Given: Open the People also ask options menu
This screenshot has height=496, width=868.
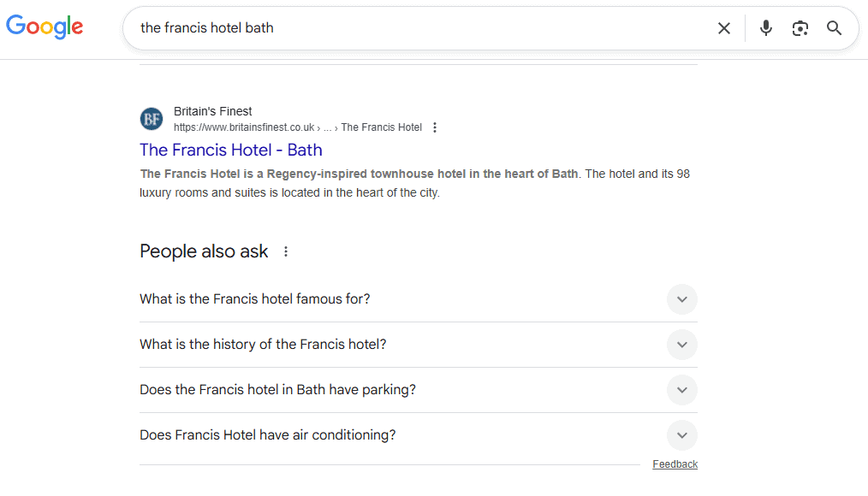Looking at the screenshot, I should pos(285,251).
